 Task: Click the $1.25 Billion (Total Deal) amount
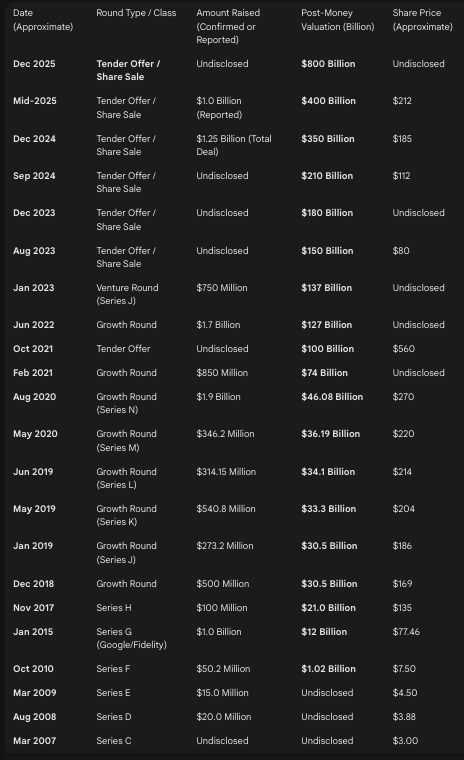(234, 145)
